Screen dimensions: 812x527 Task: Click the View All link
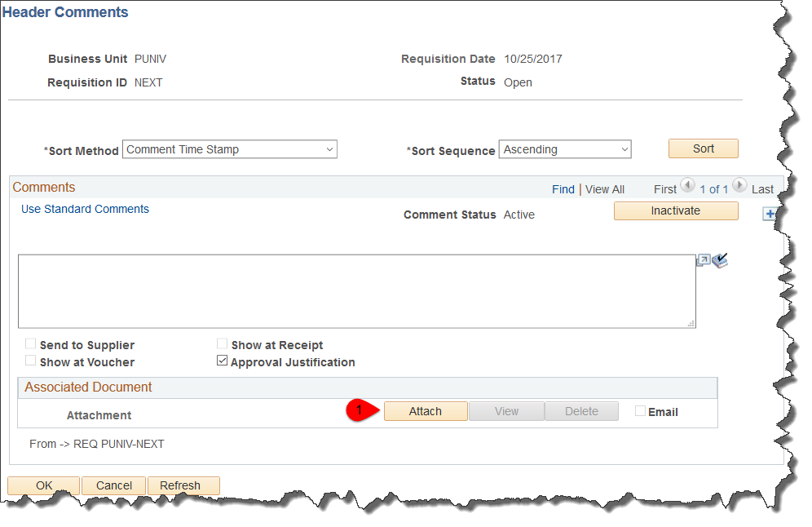pyautogui.click(x=604, y=189)
